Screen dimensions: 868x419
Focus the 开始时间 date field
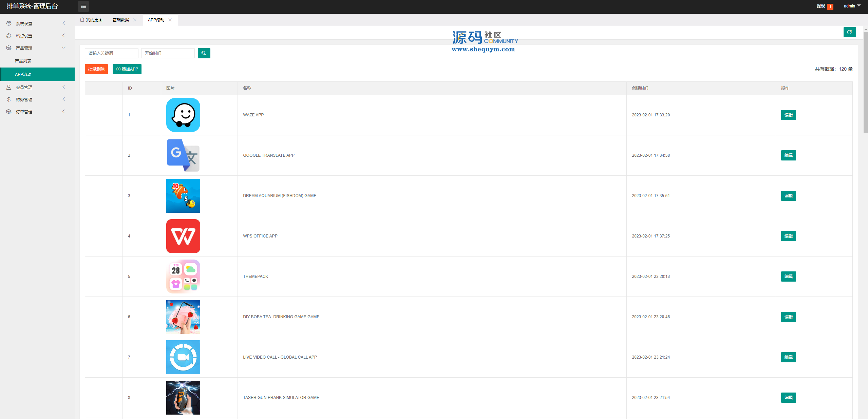click(x=168, y=53)
